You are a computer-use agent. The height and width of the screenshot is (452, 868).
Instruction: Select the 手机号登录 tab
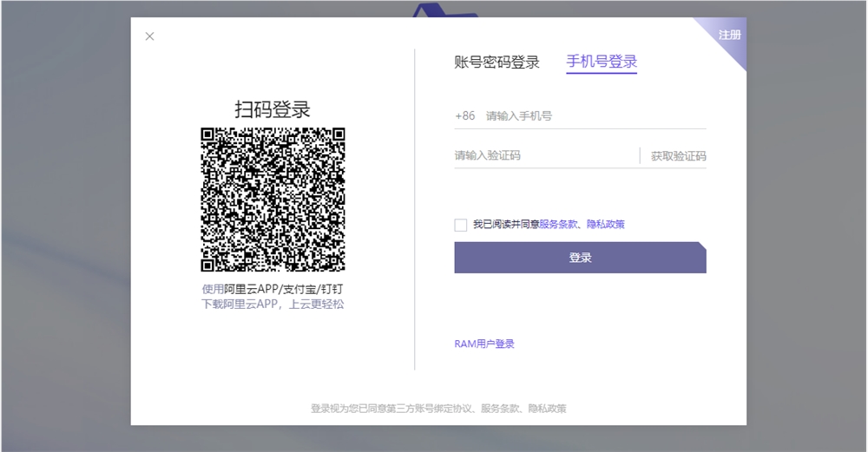602,62
